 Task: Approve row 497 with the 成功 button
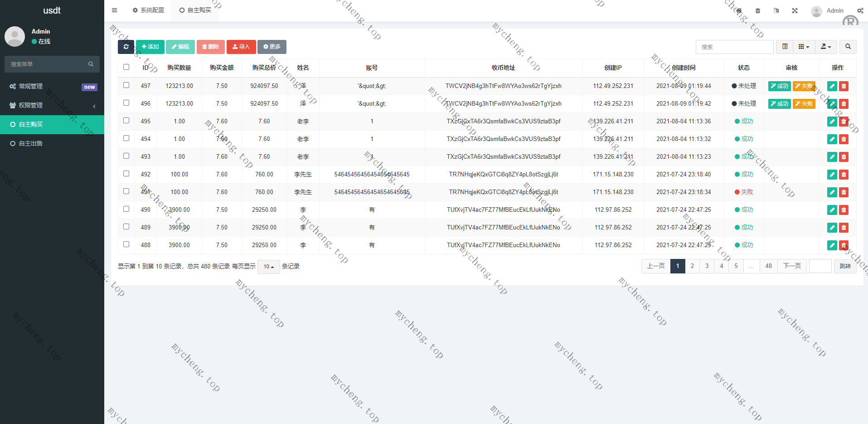pyautogui.click(x=779, y=86)
